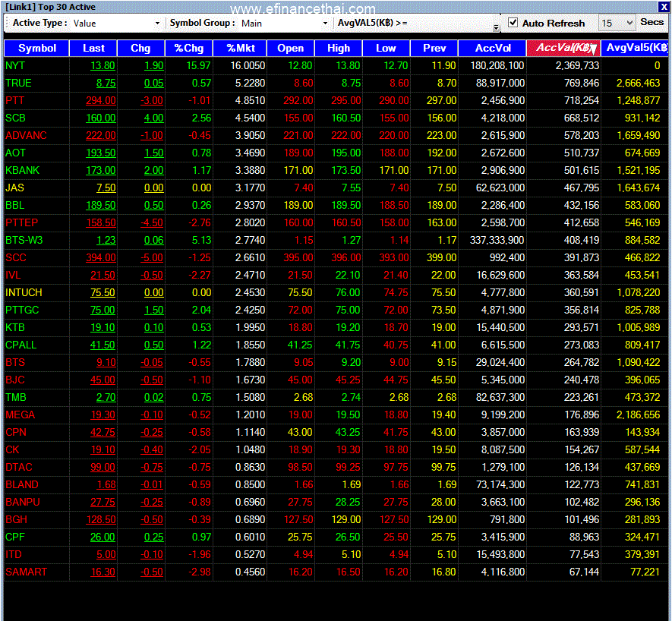Close the Top 30 Active window

(663, 7)
